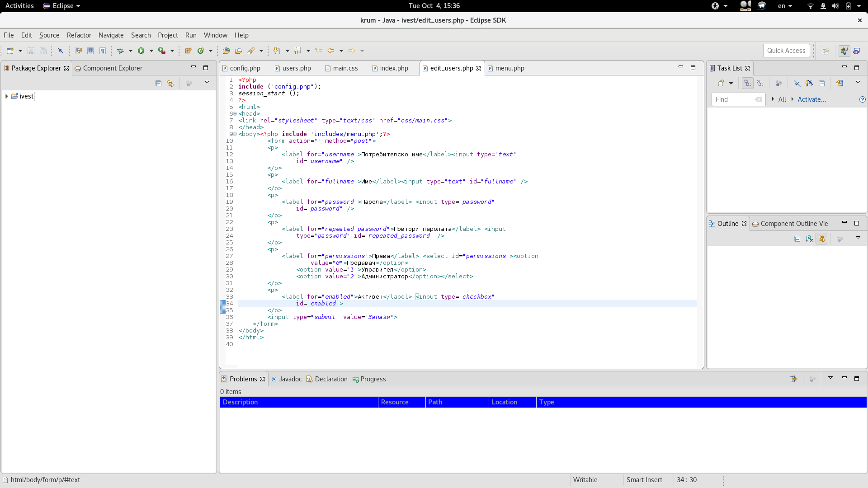Click the Find field in Task List

[738, 99]
